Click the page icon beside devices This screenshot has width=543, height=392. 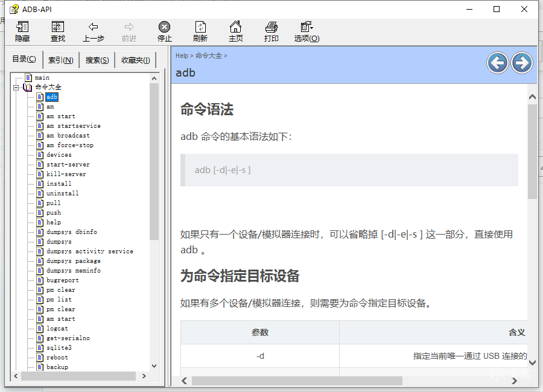(40, 155)
